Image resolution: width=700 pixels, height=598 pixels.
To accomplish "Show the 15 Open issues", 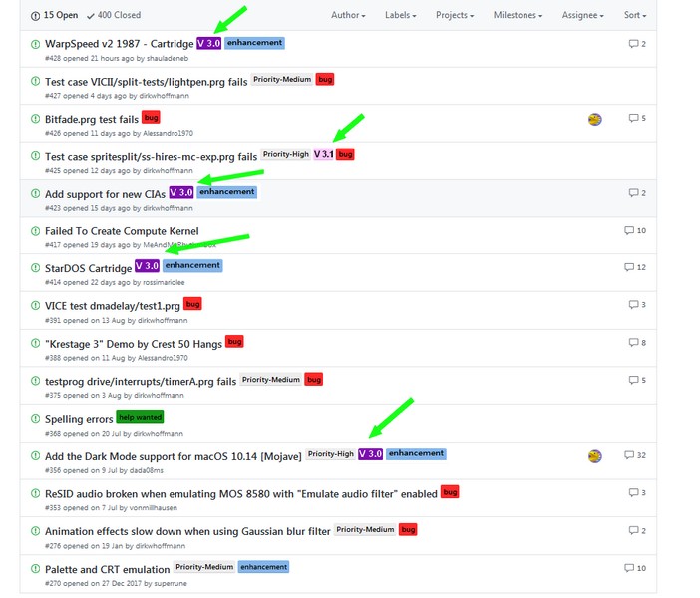I will [x=54, y=15].
